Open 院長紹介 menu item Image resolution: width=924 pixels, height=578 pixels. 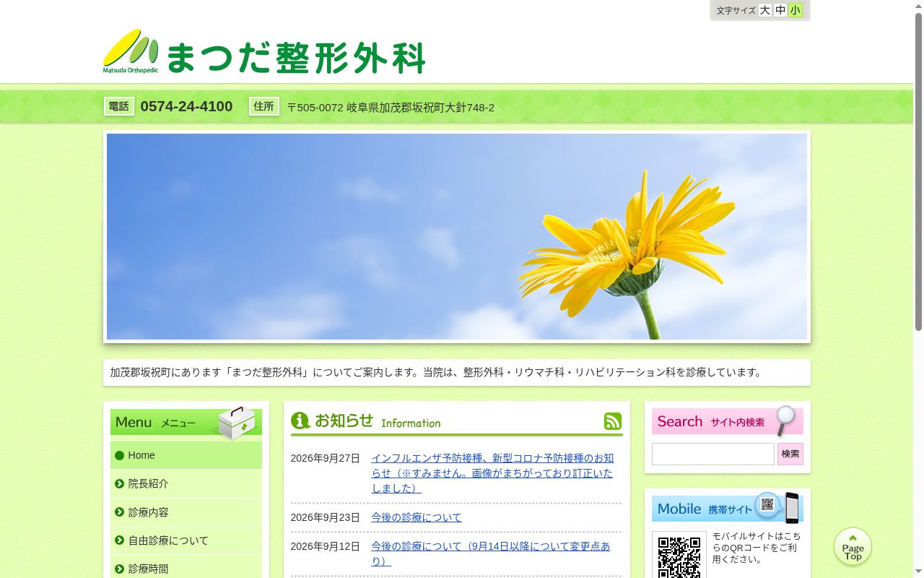[186, 483]
